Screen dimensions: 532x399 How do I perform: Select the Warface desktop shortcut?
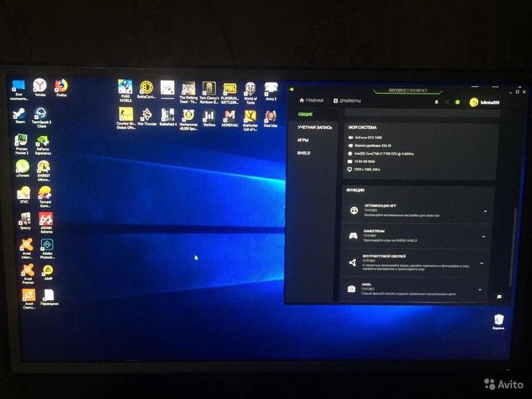(209, 118)
